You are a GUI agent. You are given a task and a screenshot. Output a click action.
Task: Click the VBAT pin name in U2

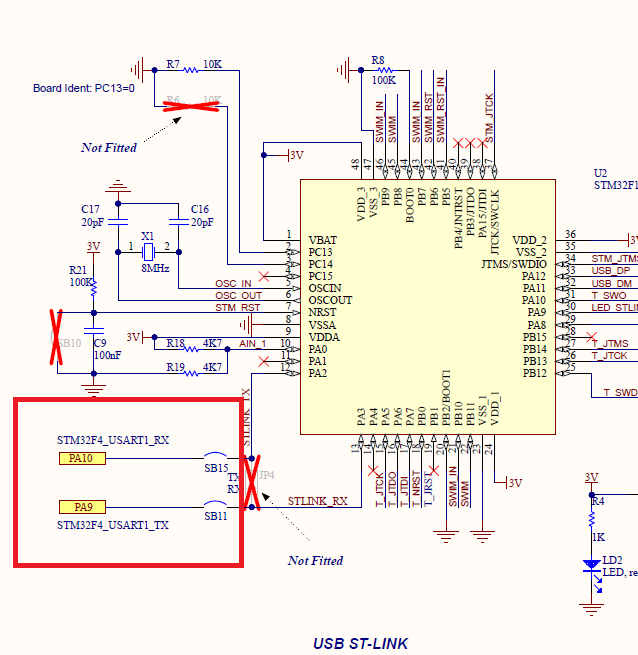click(x=323, y=240)
